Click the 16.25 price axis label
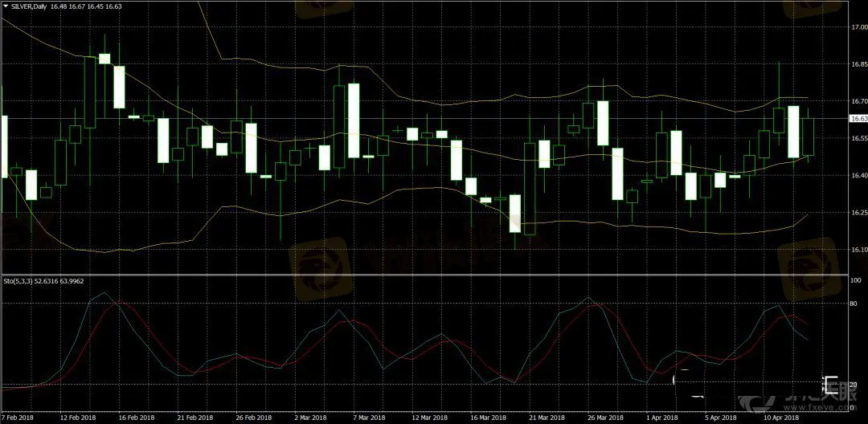The width and height of the screenshot is (868, 424). tap(858, 213)
